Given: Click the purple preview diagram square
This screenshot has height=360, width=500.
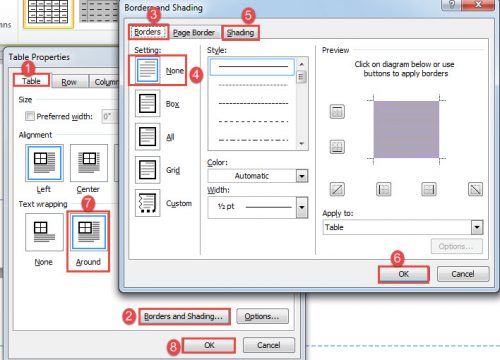Looking at the screenshot, I should pyautogui.click(x=406, y=129).
